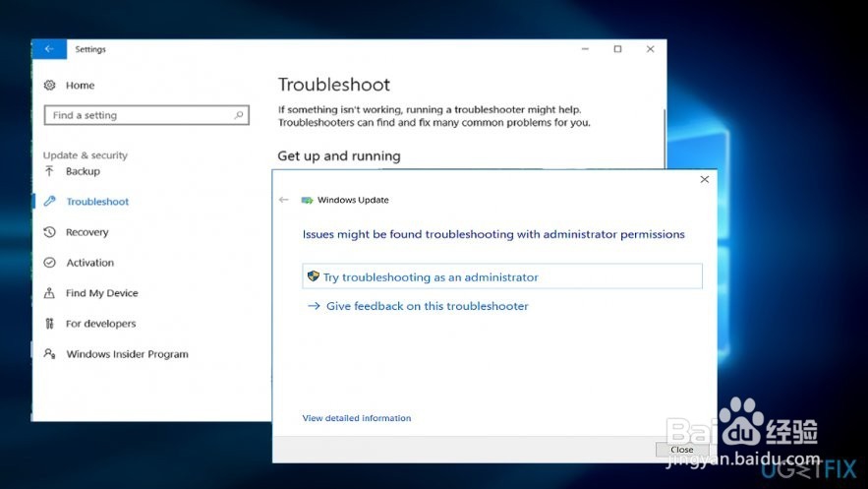Click the Settings back arrow button

tap(49, 49)
